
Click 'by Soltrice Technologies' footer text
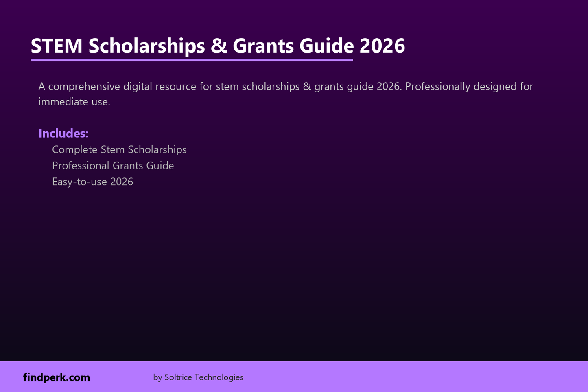[198, 377]
